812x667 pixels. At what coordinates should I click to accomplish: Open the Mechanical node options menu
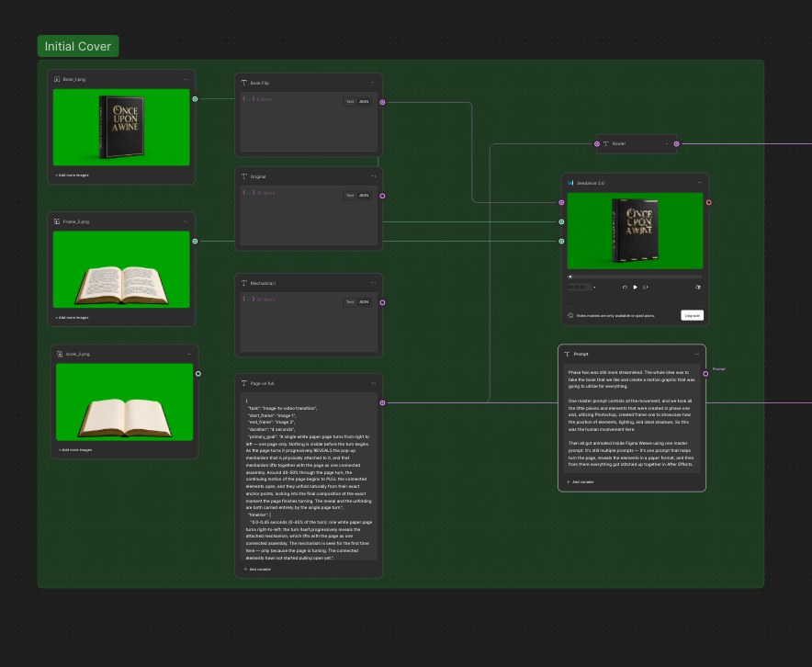[373, 283]
